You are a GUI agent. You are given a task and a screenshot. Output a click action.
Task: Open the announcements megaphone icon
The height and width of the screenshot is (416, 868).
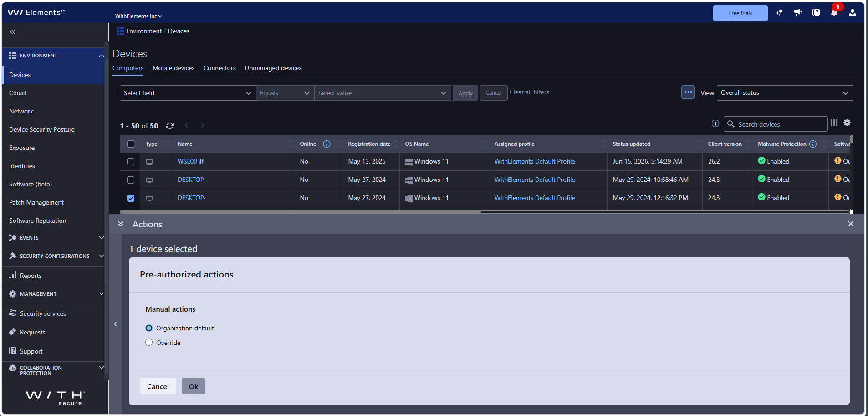(798, 13)
